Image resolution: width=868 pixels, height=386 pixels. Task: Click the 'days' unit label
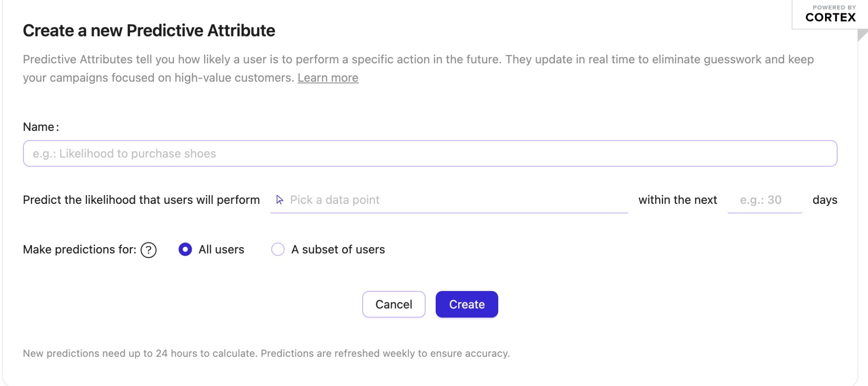click(x=825, y=200)
